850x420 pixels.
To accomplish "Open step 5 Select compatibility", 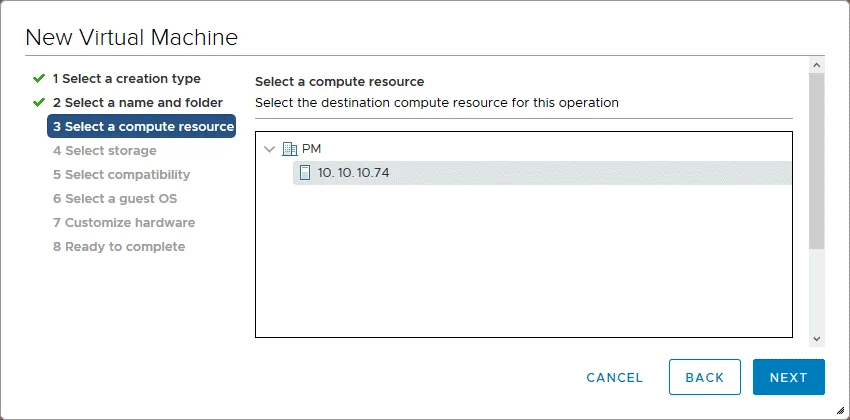I will 121,174.
